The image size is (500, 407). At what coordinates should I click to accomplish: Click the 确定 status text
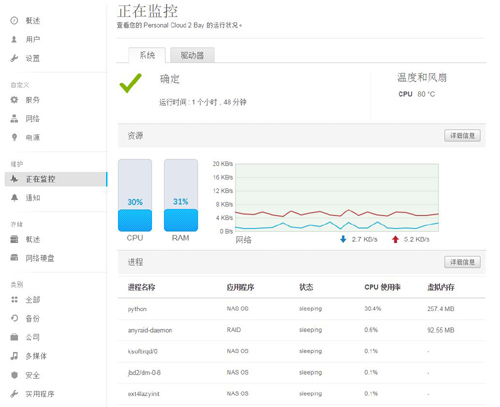170,79
